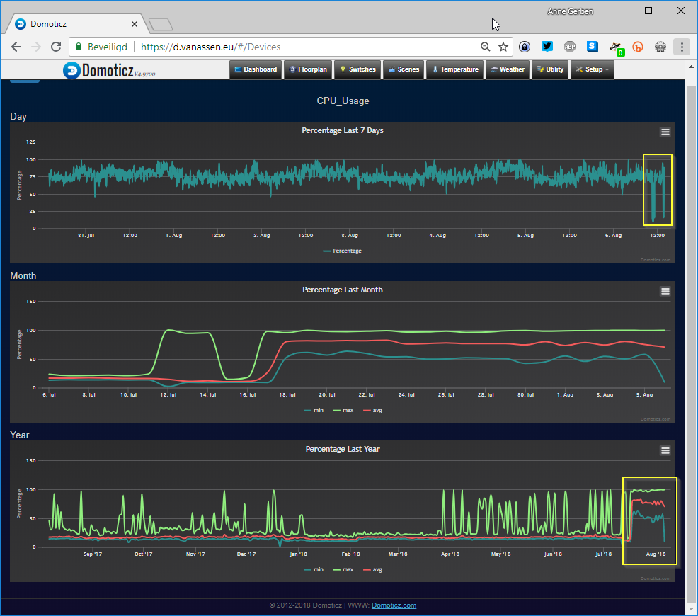Toggle max series in Month chart legend
This screenshot has width=698, height=616.
[343, 411]
